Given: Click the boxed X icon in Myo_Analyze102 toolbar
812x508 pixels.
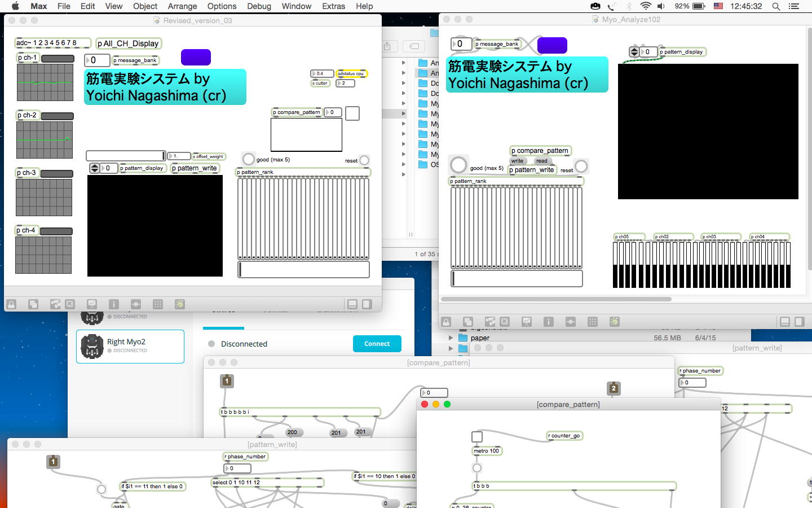Looking at the screenshot, I should [x=505, y=322].
